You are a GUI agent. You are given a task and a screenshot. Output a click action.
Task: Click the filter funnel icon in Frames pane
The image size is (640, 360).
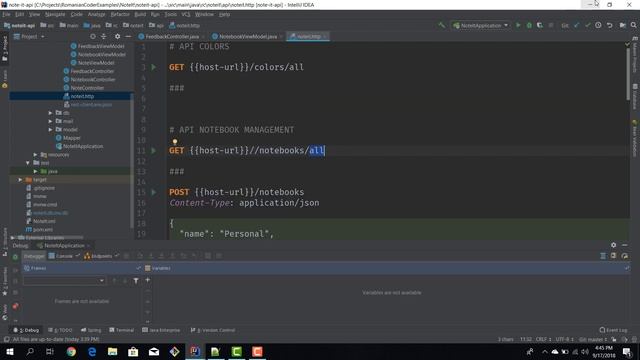point(136,280)
